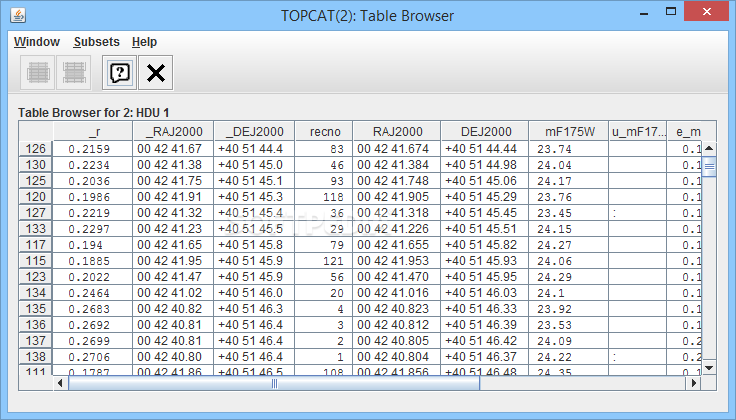Click the mF175W cell 24.09
The width and height of the screenshot is (736, 420).
pos(569,341)
